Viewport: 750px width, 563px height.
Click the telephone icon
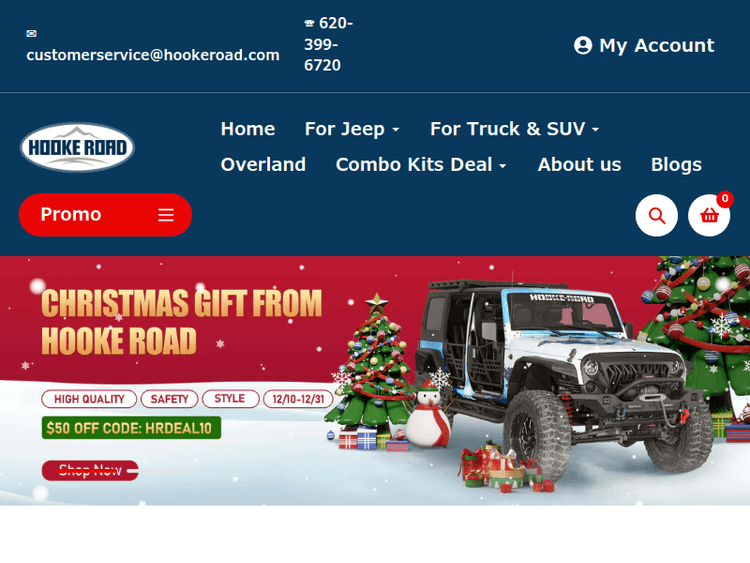[x=309, y=23]
